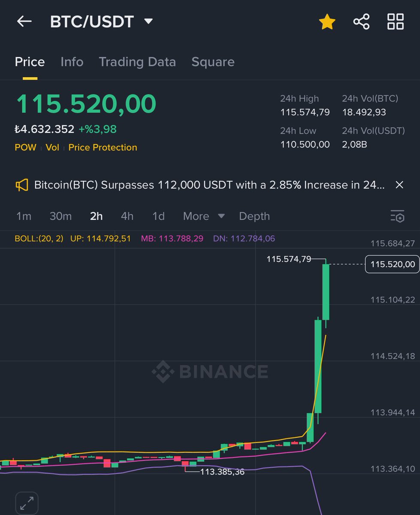Image resolution: width=420 pixels, height=515 pixels.
Task: Tap the 24h Vol(BTC) value 18.492,93
Action: 364,112
